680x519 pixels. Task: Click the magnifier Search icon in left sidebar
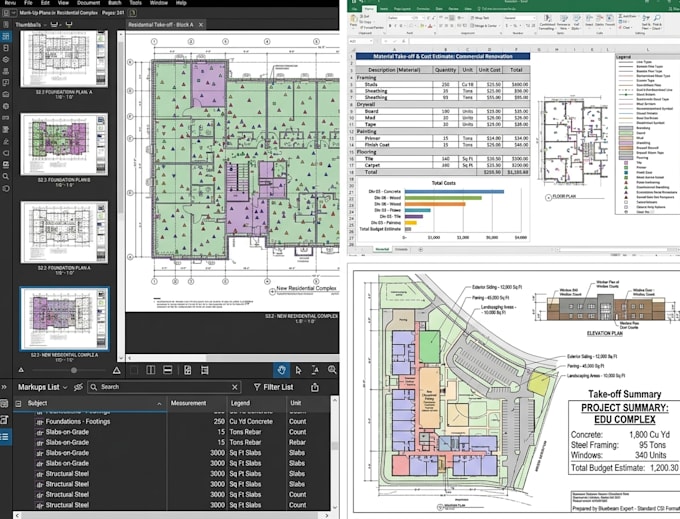[6, 176]
